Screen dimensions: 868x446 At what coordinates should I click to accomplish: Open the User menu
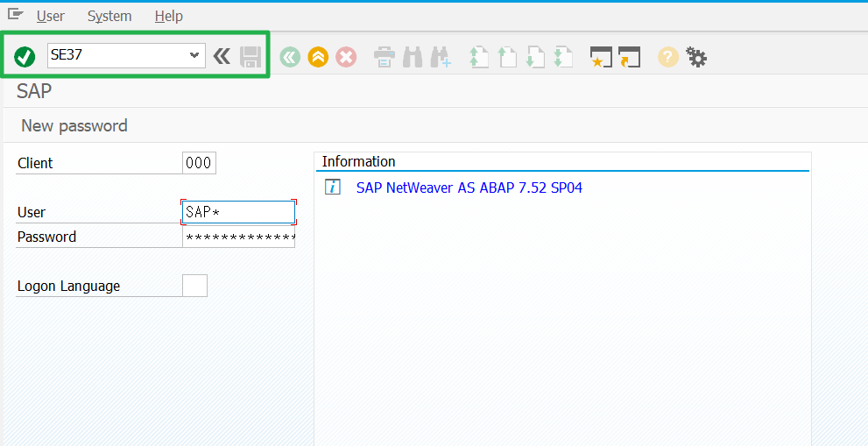point(51,16)
